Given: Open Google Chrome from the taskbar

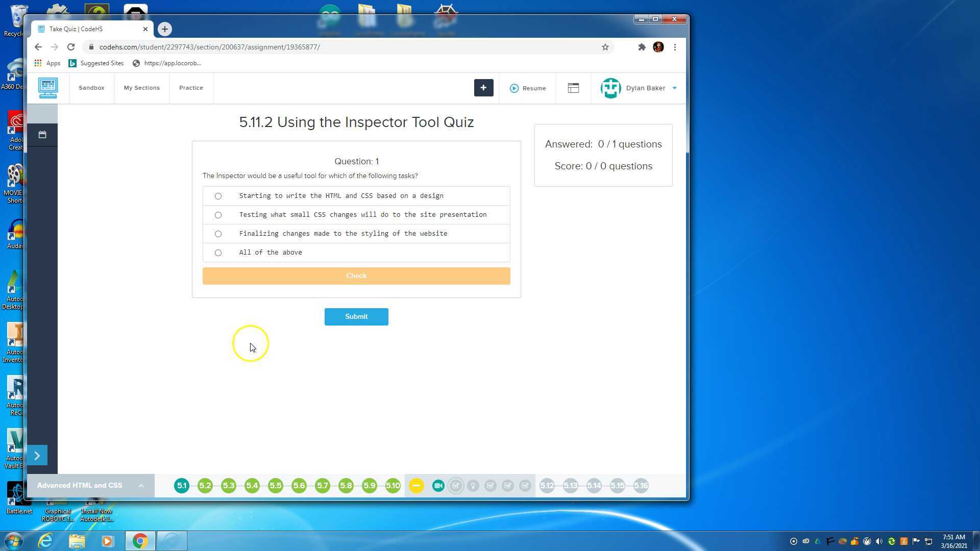Looking at the screenshot, I should pyautogui.click(x=140, y=540).
